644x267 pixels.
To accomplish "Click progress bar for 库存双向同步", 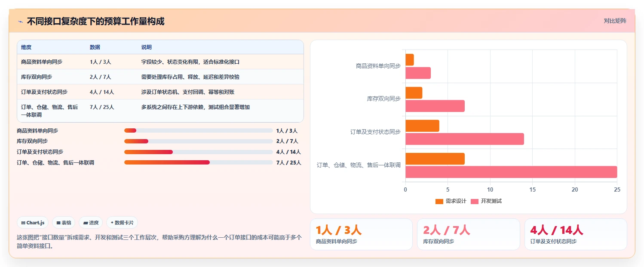I will coord(199,141).
